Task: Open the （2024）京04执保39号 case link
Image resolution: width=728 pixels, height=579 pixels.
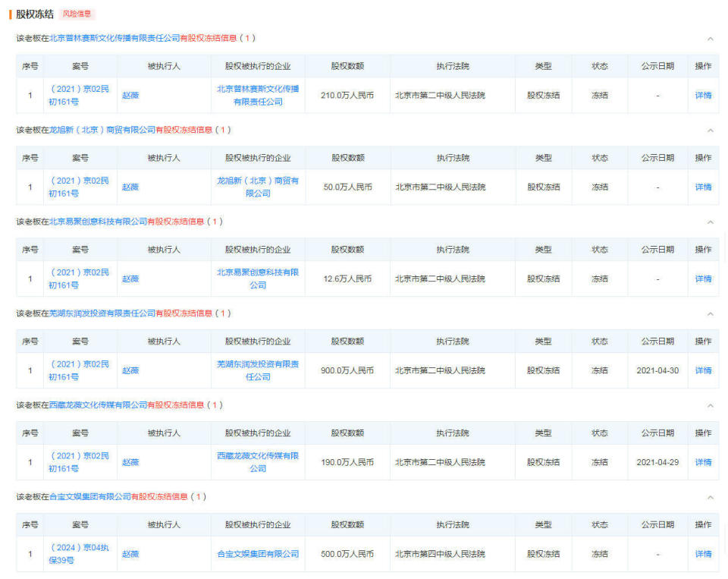Action: (78, 554)
